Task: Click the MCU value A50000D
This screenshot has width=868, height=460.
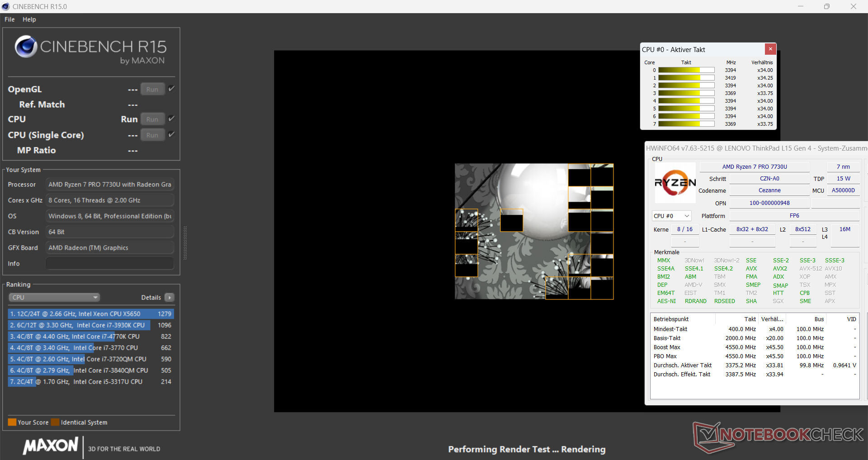Action: tap(843, 190)
